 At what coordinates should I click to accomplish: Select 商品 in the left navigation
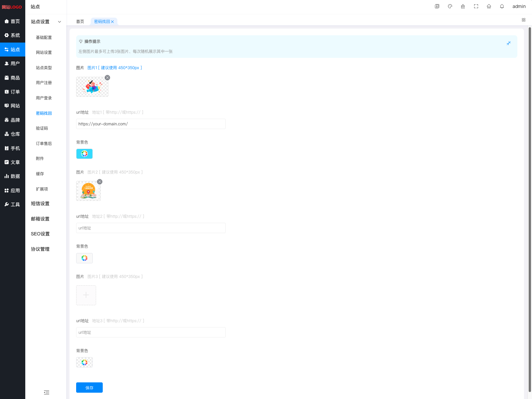click(x=13, y=78)
